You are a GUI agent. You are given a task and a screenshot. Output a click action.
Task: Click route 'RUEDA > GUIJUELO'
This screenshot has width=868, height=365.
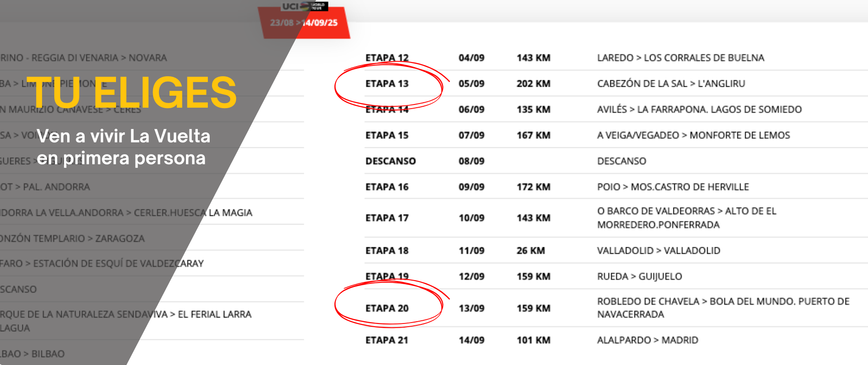point(640,276)
